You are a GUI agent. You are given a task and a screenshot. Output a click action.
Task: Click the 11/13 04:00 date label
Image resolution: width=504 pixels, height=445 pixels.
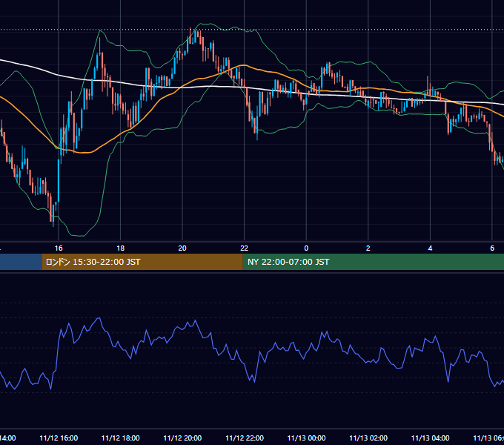tap(431, 438)
